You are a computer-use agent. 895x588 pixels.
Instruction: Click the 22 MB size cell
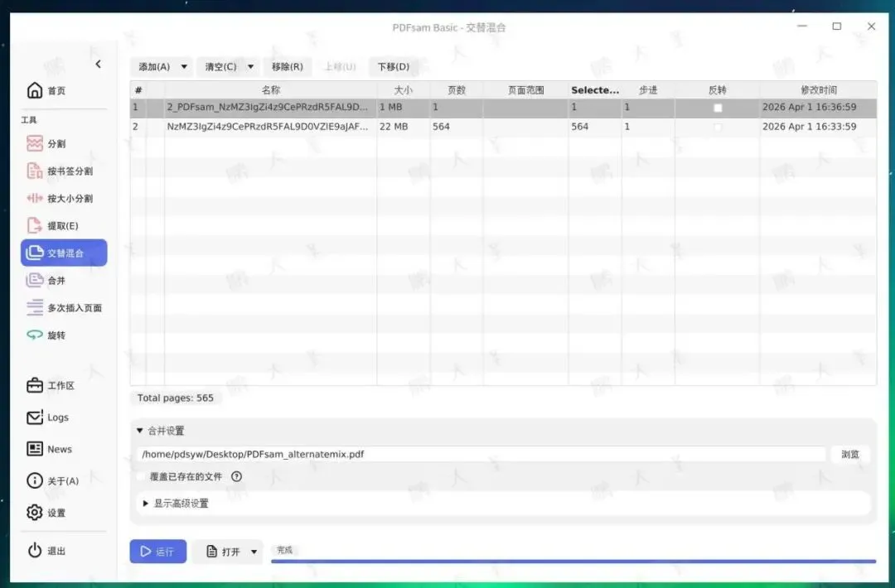tap(403, 128)
